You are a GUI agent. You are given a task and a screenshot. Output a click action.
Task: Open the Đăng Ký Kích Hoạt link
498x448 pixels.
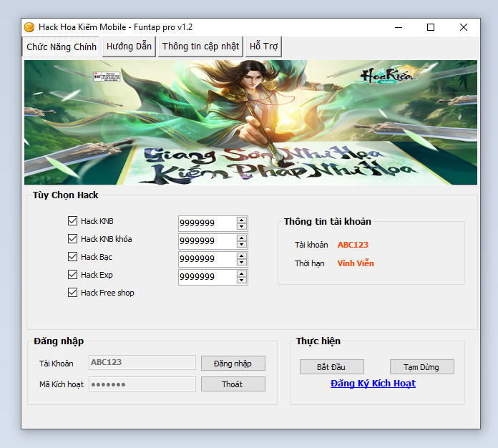pos(373,384)
